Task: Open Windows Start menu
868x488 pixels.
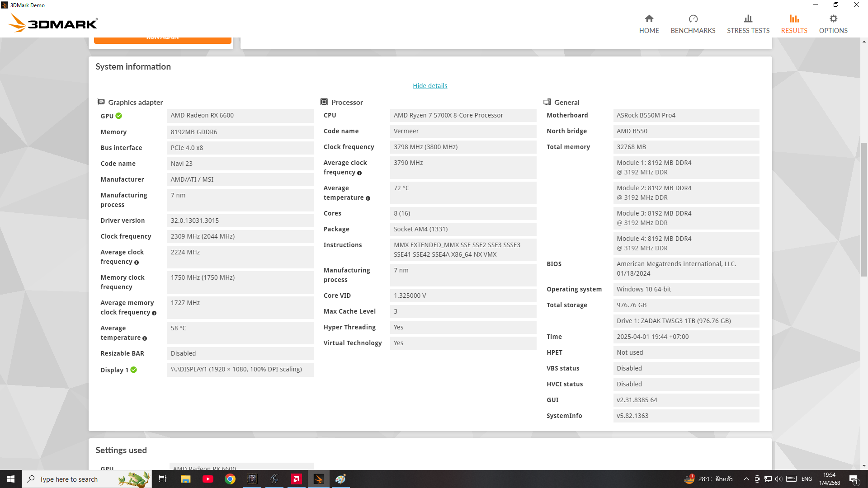Action: click(x=11, y=479)
